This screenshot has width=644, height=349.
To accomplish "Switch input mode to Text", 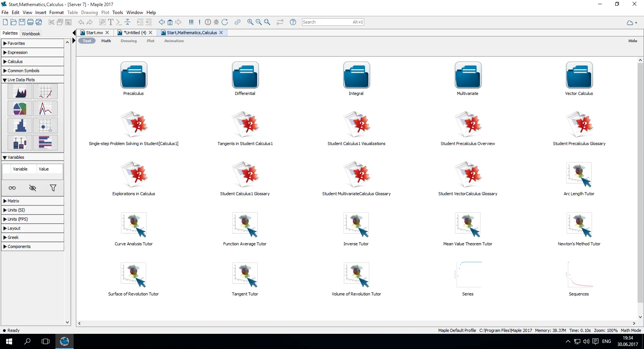I will (87, 41).
